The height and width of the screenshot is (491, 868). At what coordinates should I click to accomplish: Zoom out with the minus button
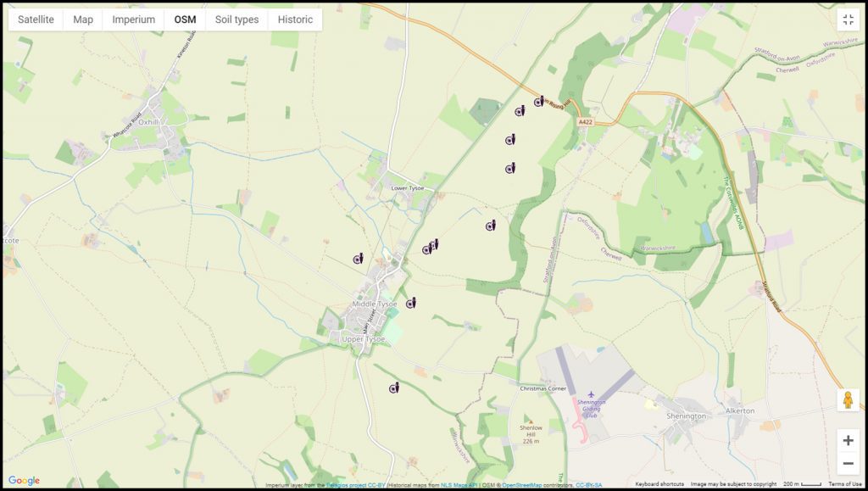849,463
